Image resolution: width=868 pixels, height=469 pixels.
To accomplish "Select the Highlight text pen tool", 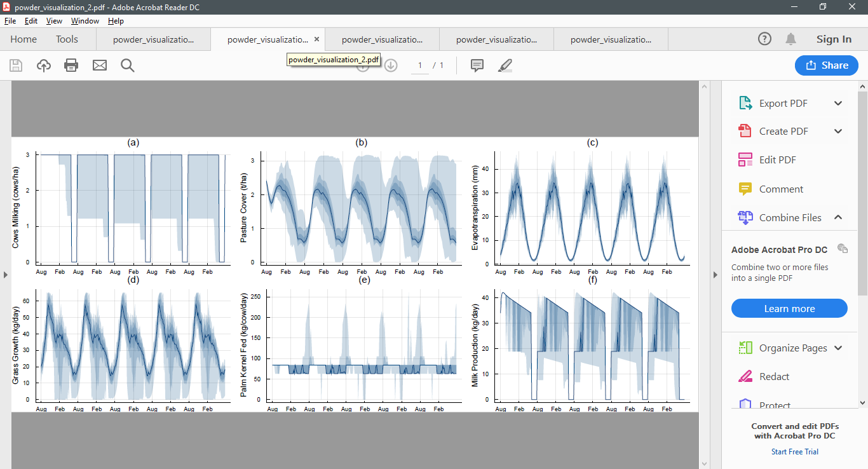I will pyautogui.click(x=505, y=65).
